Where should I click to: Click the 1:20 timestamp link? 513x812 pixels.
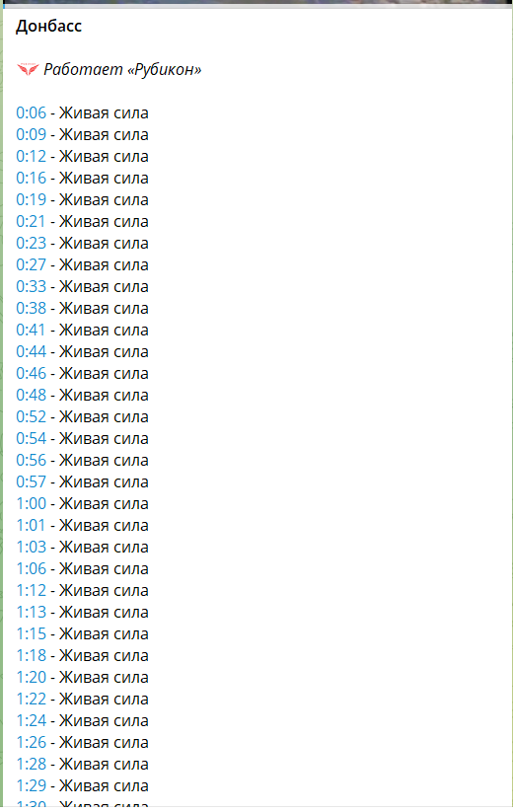[x=31, y=678]
